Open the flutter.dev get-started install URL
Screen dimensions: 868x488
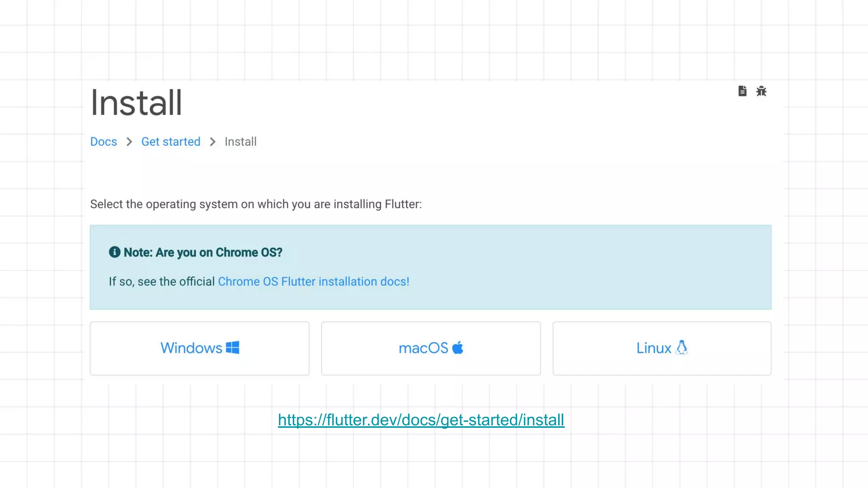click(421, 420)
